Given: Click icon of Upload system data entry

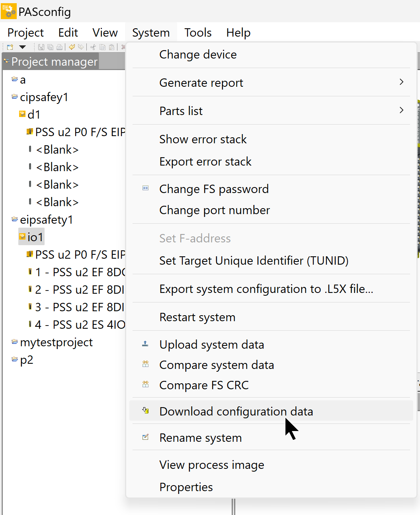Looking at the screenshot, I should [145, 343].
